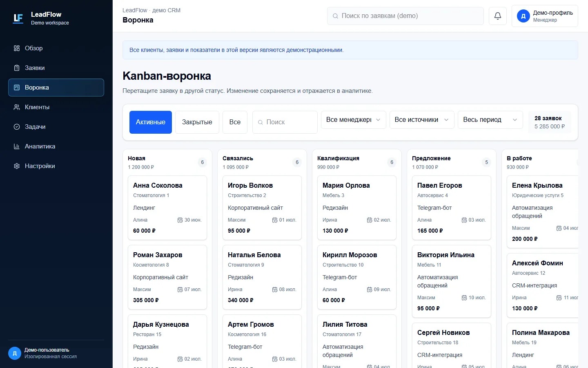Click the Настройки gear icon in sidebar
The image size is (588, 368).
pyautogui.click(x=17, y=166)
